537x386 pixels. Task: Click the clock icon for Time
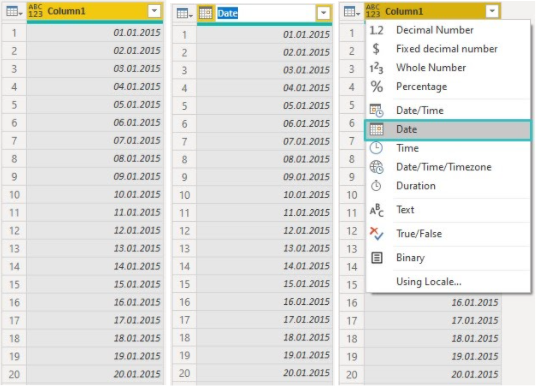click(376, 148)
